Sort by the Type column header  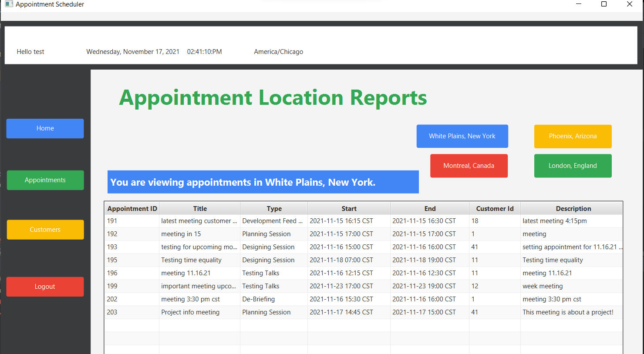[273, 208]
